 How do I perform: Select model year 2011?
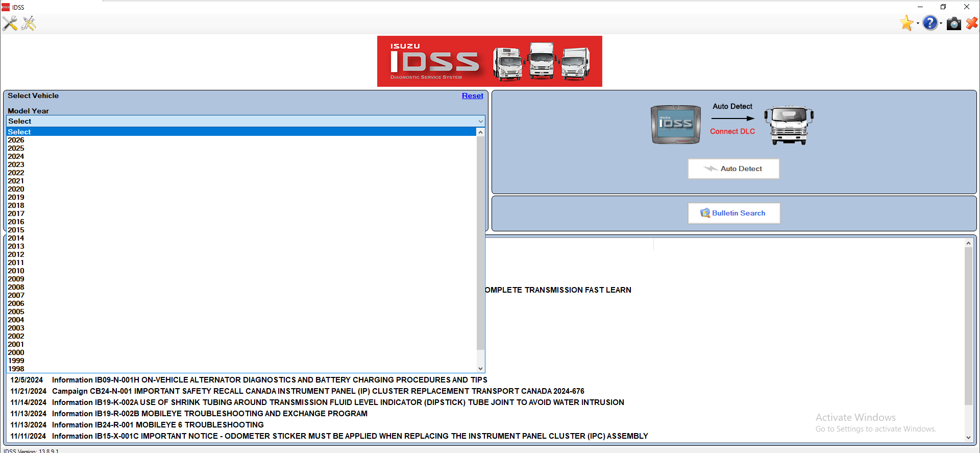tap(241, 263)
